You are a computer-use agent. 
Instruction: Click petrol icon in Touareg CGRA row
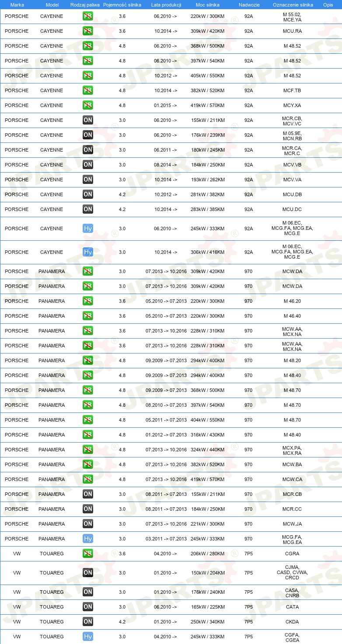pos(88,554)
